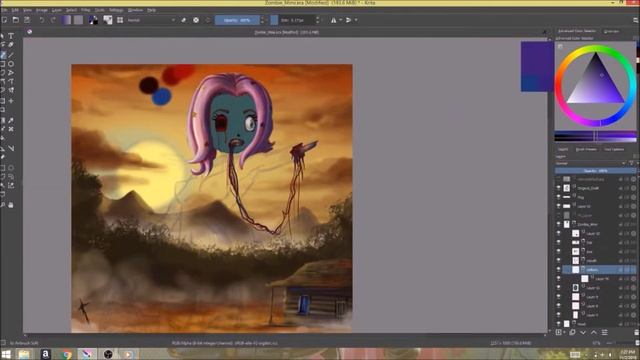Select the Text tool in toolbox

tap(11, 36)
